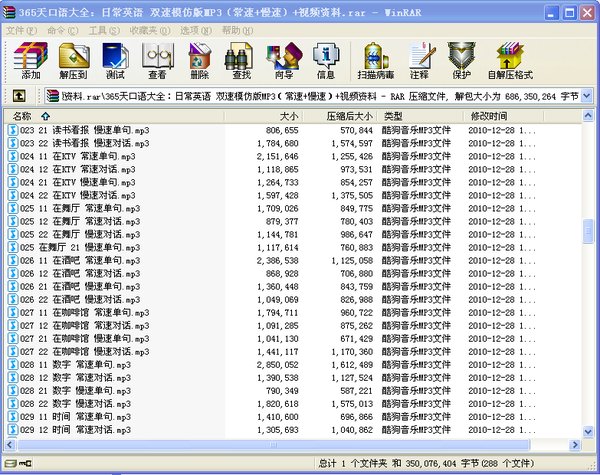
Task: Select file 028 21 数字 慢速单句.mp3
Action: (x=75, y=390)
